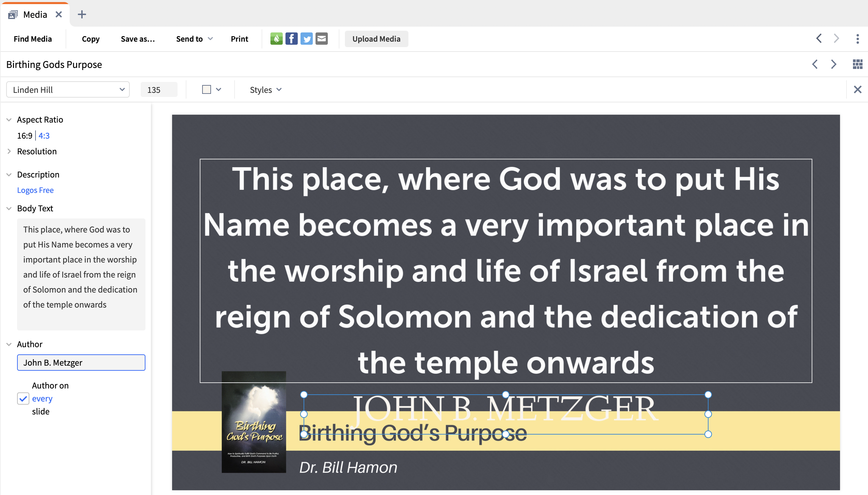
Task: Switch to the Media tab
Action: tap(34, 14)
